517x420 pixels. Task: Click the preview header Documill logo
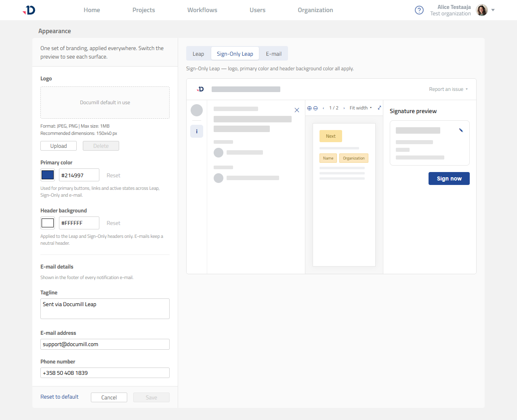pos(200,89)
